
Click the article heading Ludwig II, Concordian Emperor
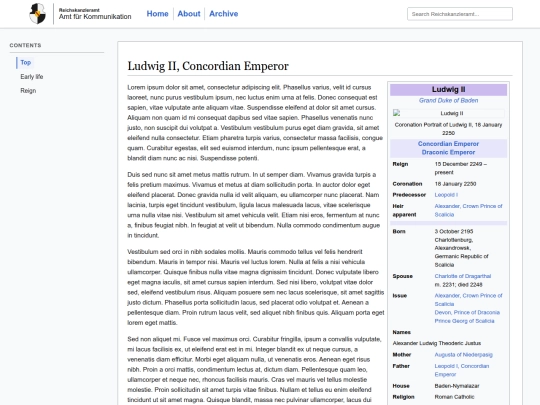coord(208,66)
